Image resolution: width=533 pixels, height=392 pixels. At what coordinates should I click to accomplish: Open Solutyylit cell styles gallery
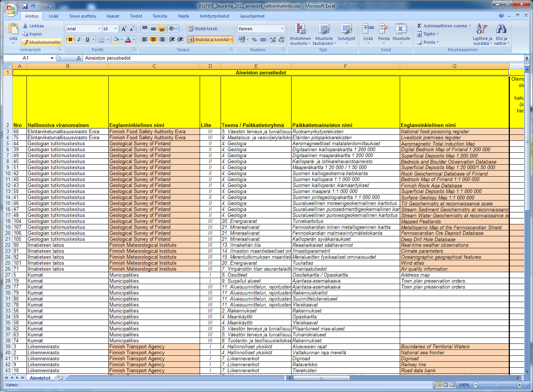pos(346,34)
